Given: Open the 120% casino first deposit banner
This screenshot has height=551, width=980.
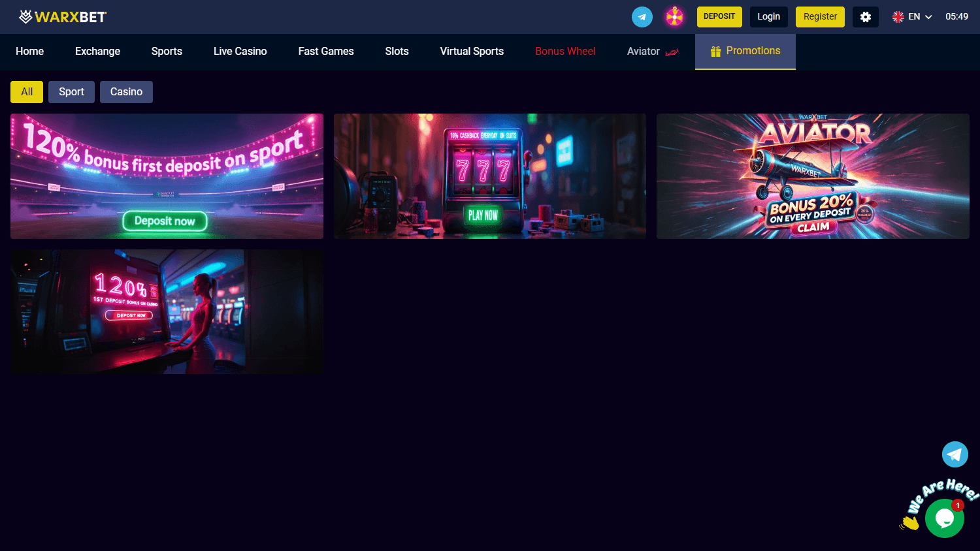Looking at the screenshot, I should point(167,311).
